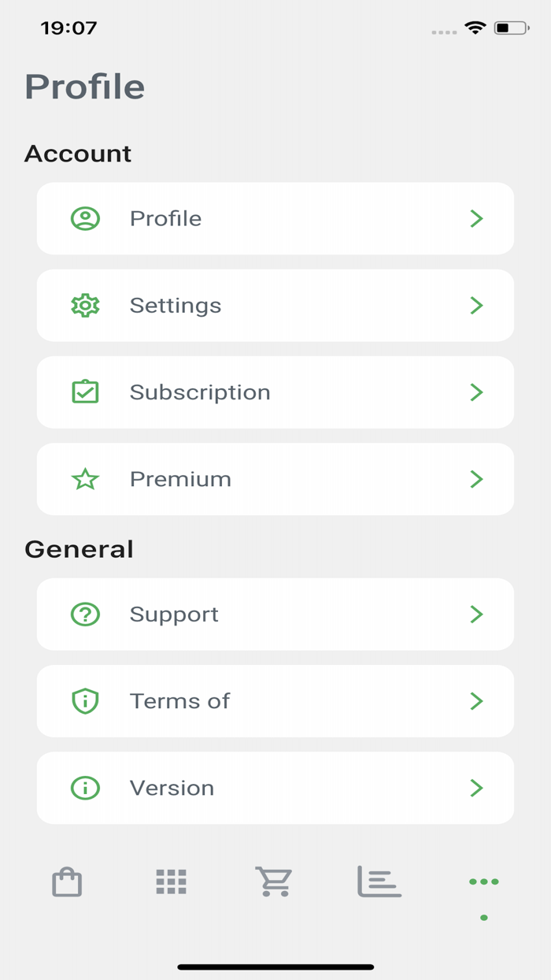Expand the Subscription row chevron

click(x=476, y=392)
